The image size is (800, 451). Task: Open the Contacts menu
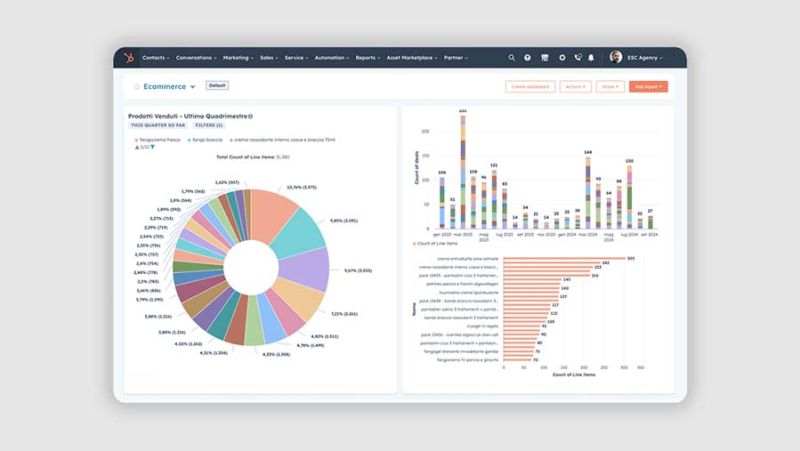coord(156,58)
